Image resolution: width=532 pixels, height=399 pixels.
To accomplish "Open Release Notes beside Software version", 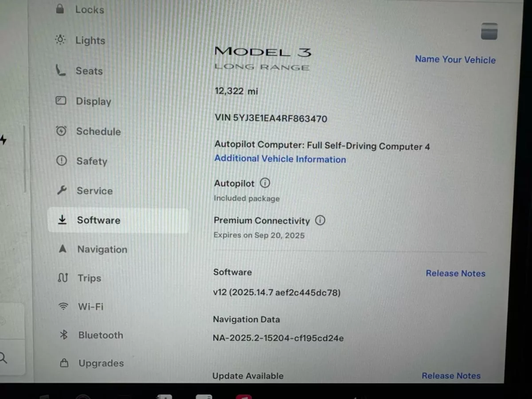I will coord(455,273).
